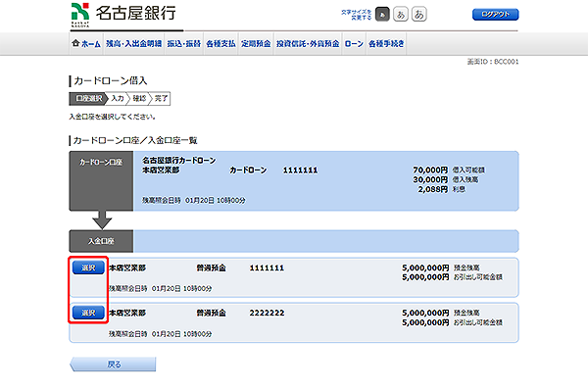Select the medium font size button
This screenshot has height=390, width=588.
click(x=401, y=15)
